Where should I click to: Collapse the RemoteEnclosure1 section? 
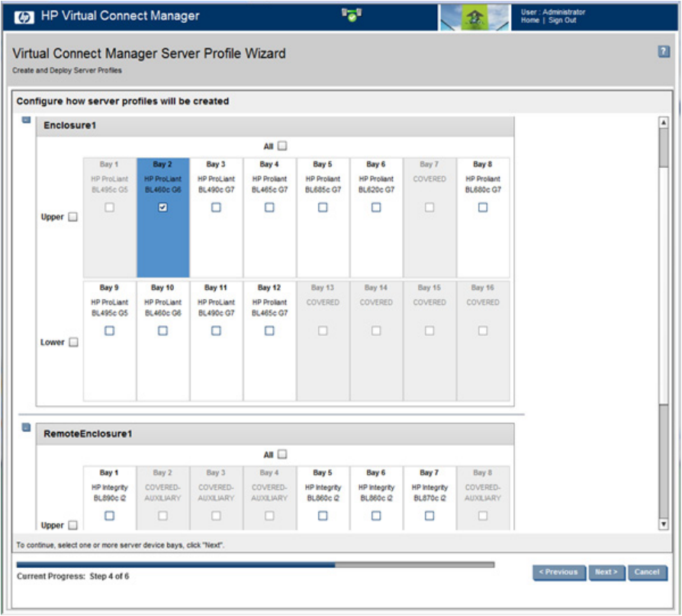point(26,427)
